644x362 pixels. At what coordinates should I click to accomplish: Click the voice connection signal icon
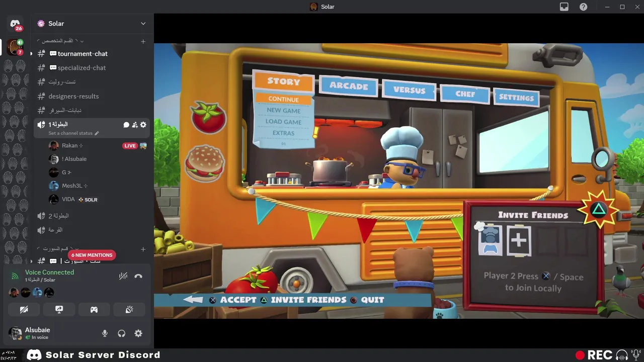(15, 276)
